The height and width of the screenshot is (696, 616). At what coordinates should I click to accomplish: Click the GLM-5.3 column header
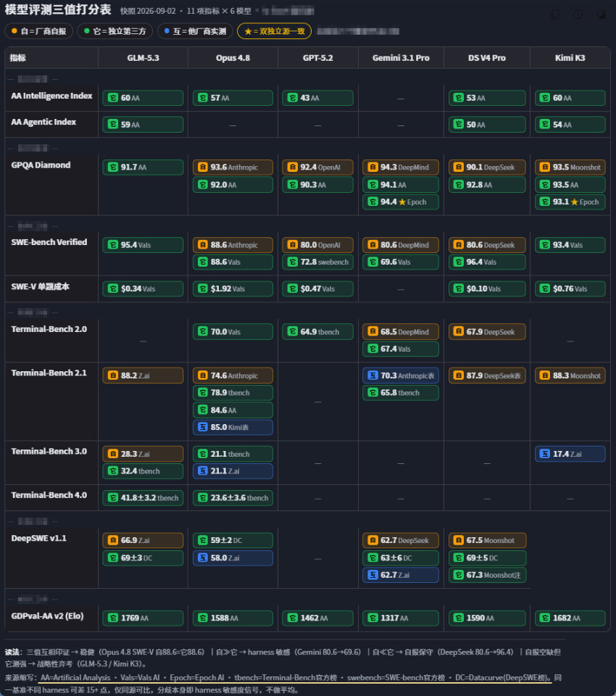(143, 58)
